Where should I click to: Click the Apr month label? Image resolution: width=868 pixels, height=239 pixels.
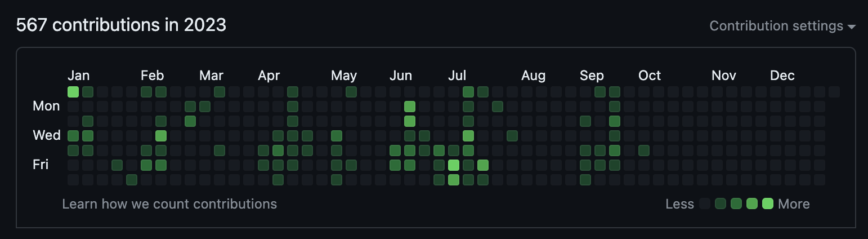click(x=269, y=76)
